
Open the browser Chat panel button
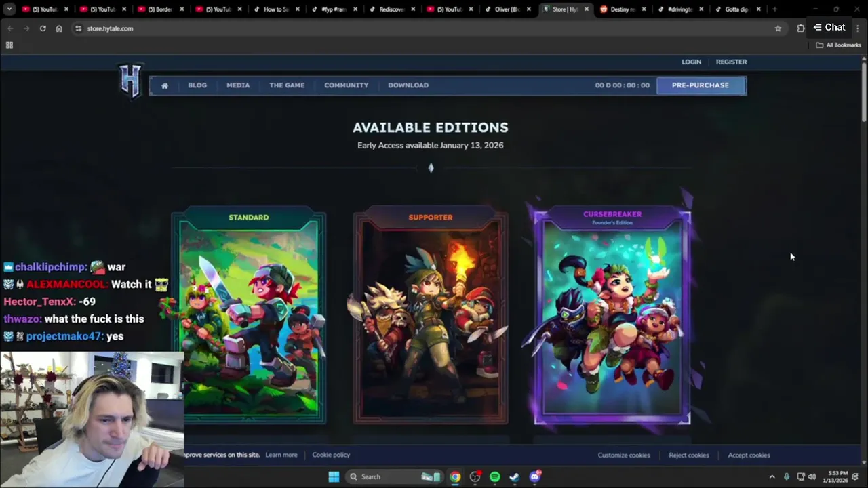click(x=830, y=27)
